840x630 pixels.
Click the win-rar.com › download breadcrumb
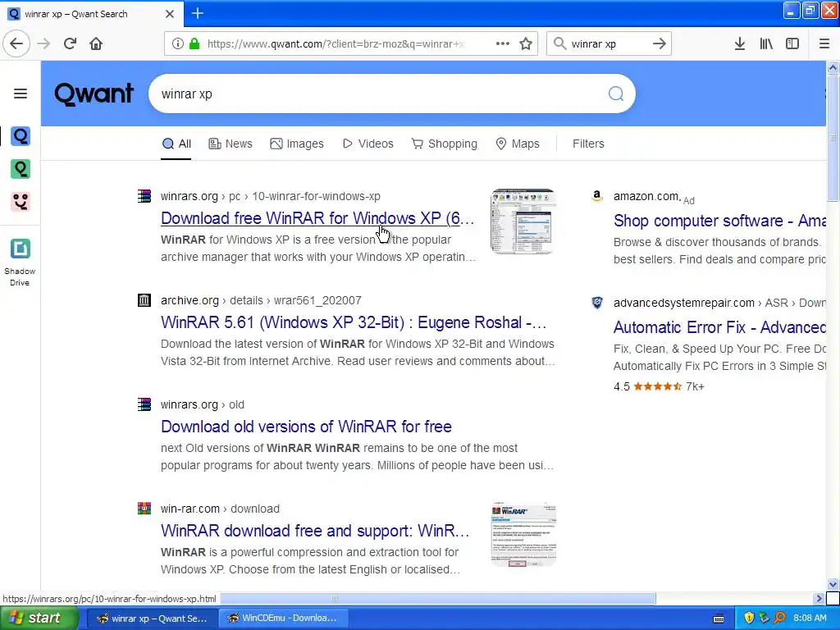click(x=220, y=509)
